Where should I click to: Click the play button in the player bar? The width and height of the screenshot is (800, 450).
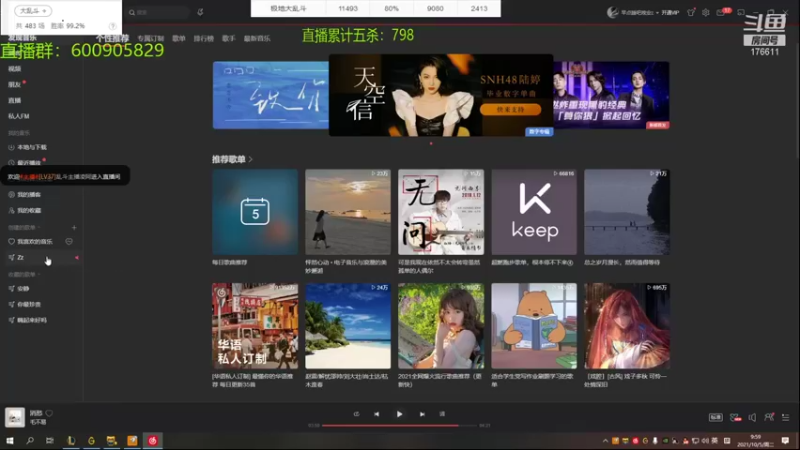tap(399, 414)
